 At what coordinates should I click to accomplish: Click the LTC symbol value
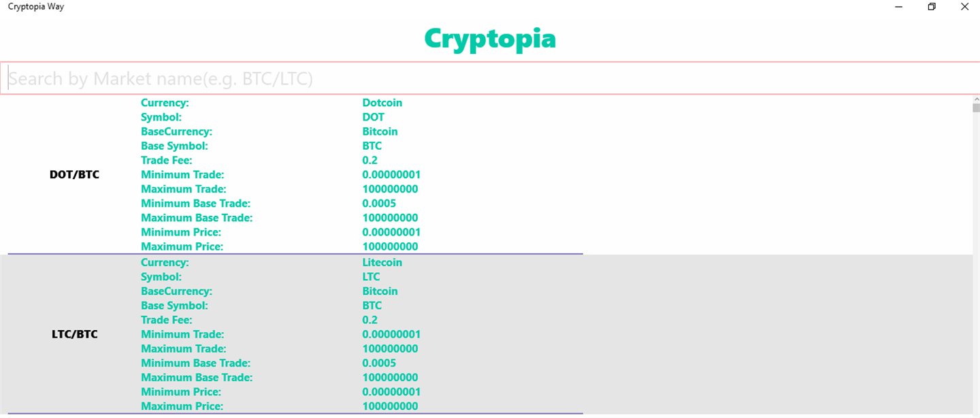click(372, 276)
